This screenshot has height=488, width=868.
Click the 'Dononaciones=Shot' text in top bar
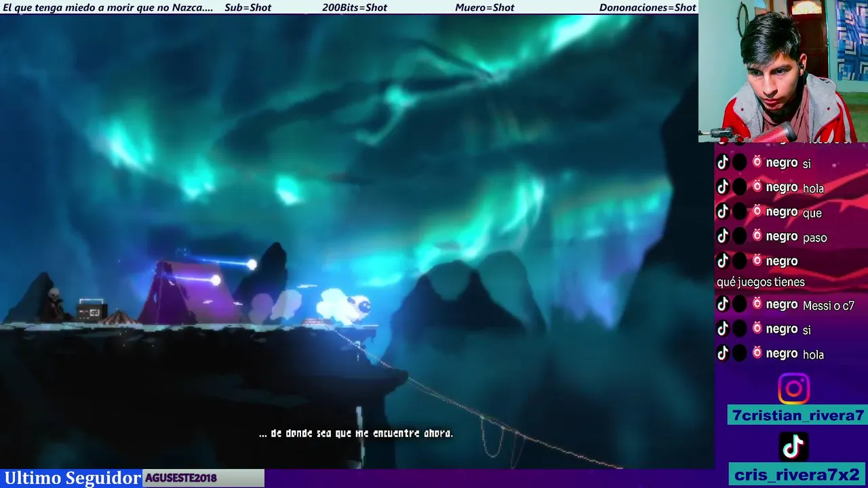point(648,7)
